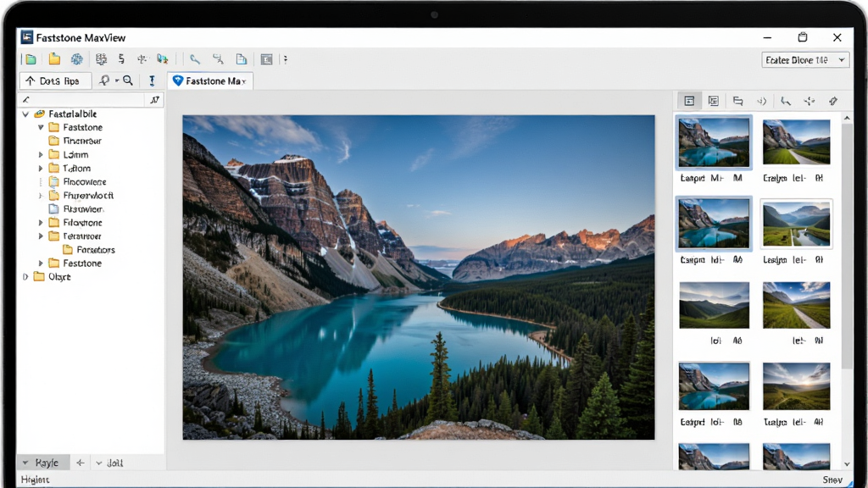
Task: Click the blue T-shaped icon in the navigation bar
Action: tap(152, 80)
